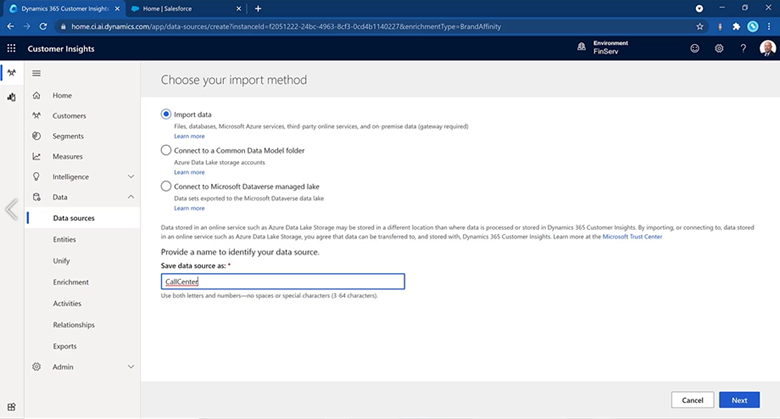Open the app launcher waffle icon
This screenshot has width=780, height=419.
(11, 48)
